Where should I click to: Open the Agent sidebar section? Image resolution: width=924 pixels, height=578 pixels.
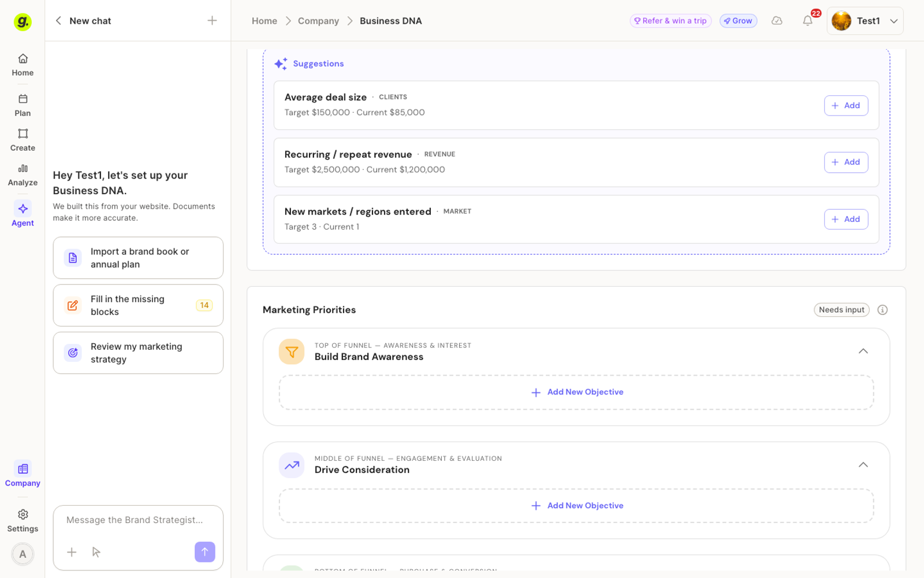23,214
